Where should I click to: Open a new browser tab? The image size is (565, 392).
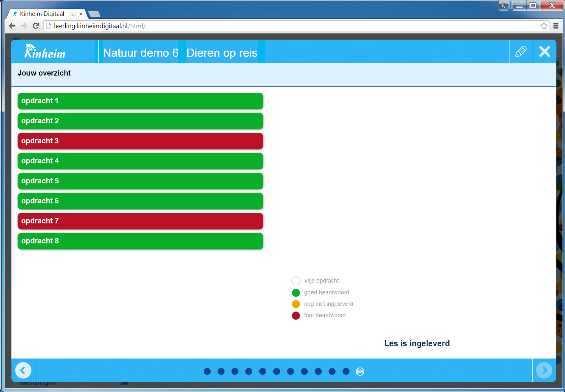(94, 14)
